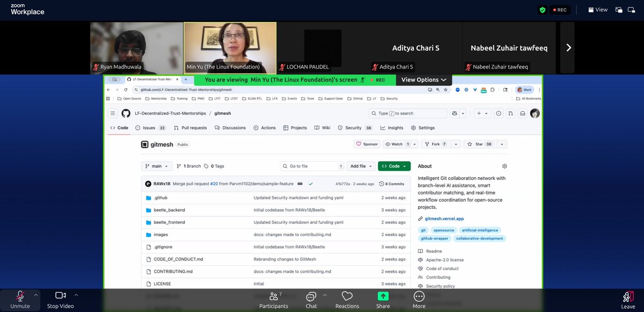The height and width of the screenshot is (312, 644).
Task: Switch to the Projects tab
Action: click(295, 128)
